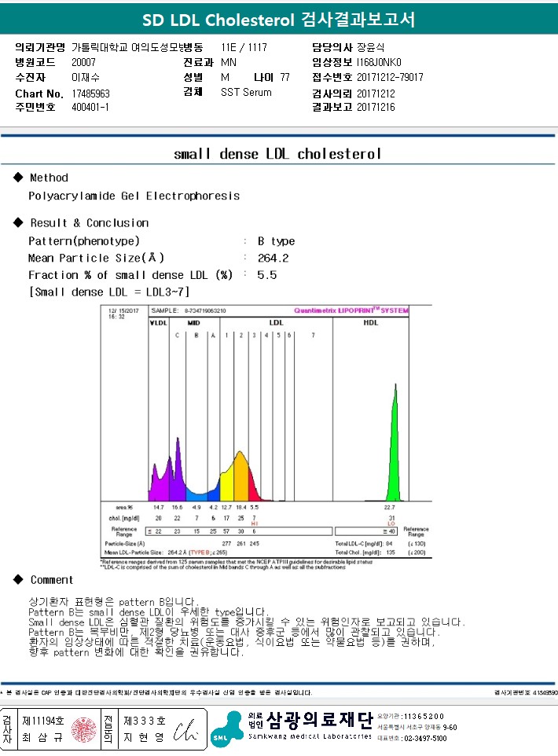The image size is (558, 756).
Task: Click 'Quantimetrix LIPOPRINT SYSTEM' chart title
Action: (x=351, y=310)
